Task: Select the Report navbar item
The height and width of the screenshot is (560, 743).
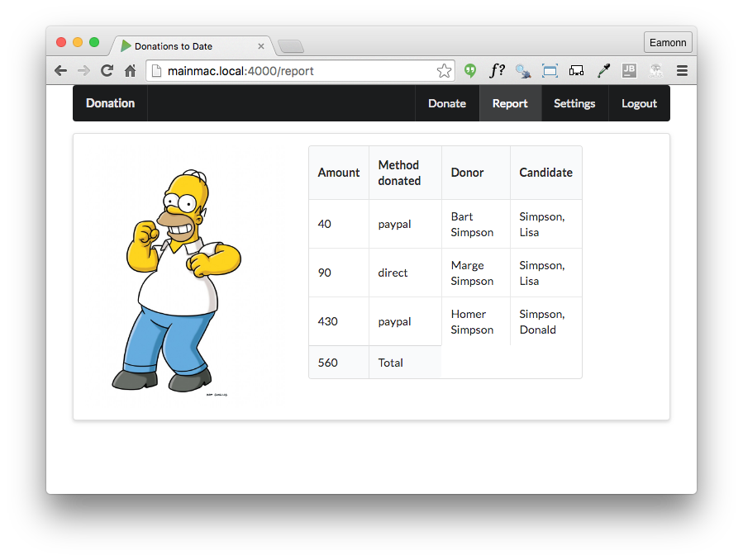Action: pyautogui.click(x=510, y=103)
